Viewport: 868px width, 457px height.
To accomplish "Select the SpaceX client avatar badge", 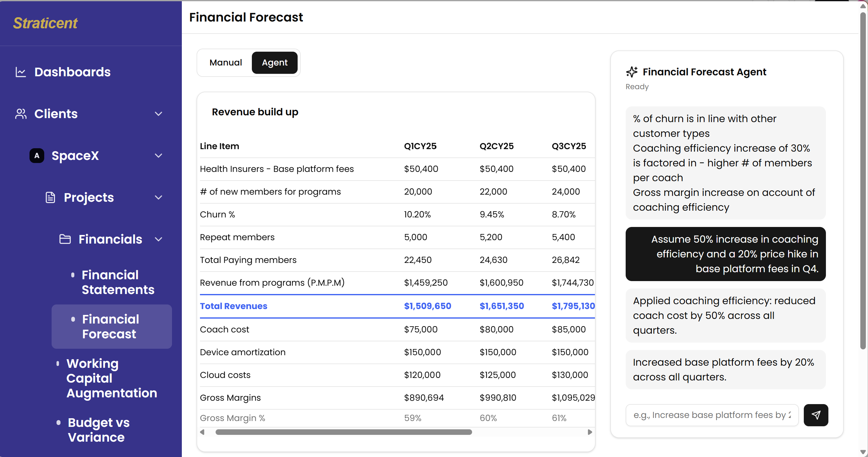I will tap(36, 156).
